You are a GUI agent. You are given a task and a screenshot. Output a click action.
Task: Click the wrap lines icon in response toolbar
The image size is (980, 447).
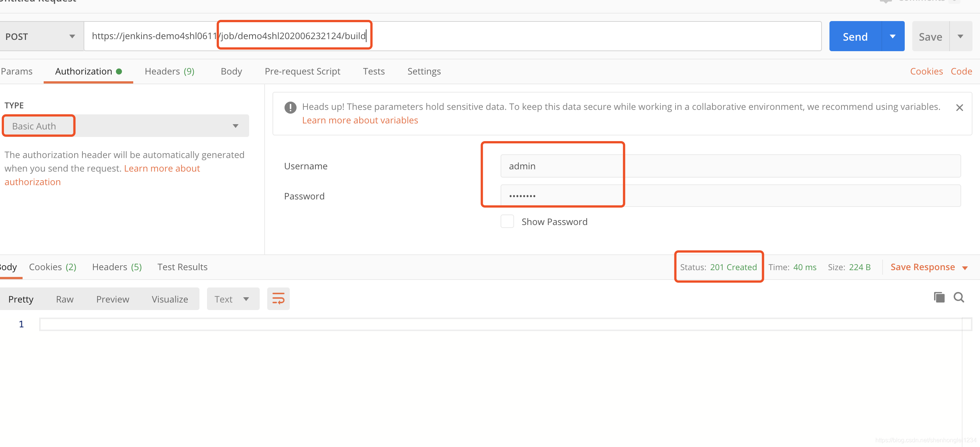[278, 299]
